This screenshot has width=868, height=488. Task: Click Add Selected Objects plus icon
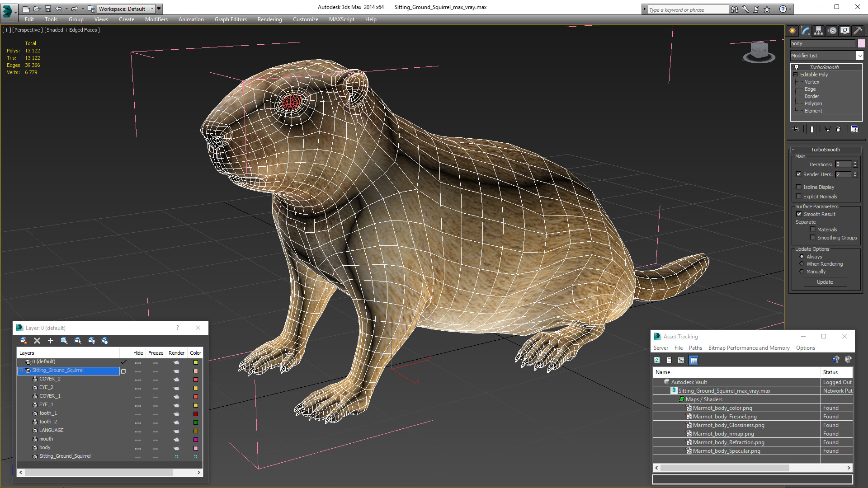point(51,341)
